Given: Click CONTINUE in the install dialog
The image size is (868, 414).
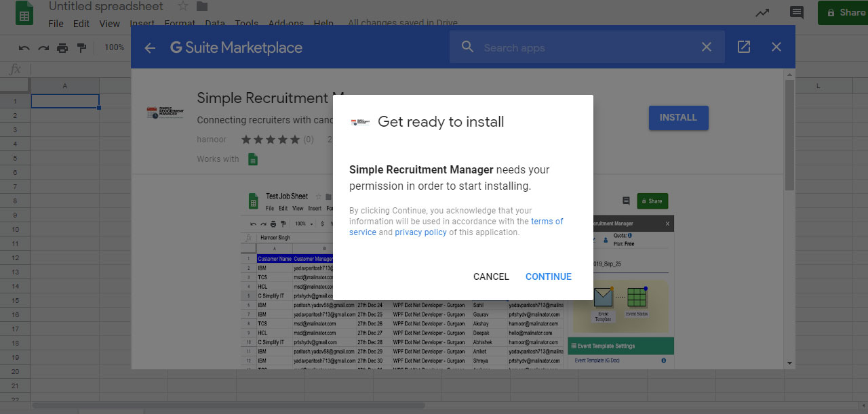Looking at the screenshot, I should (x=548, y=276).
